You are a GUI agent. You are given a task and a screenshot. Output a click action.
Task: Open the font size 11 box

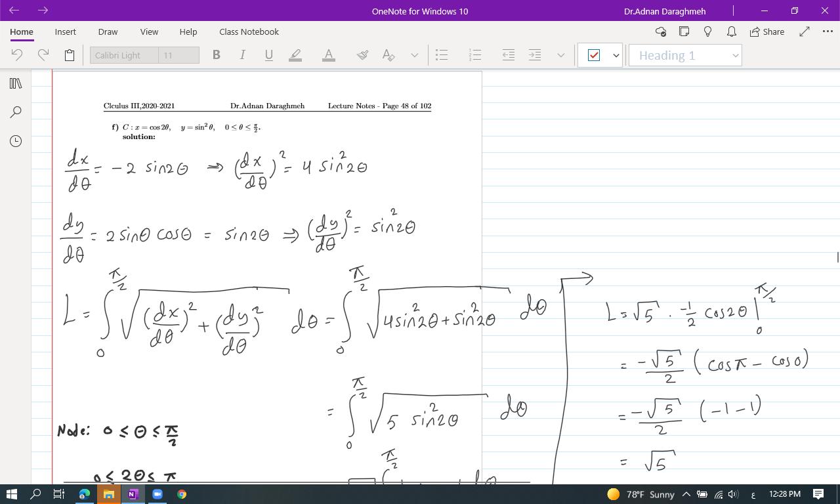pyautogui.click(x=178, y=55)
